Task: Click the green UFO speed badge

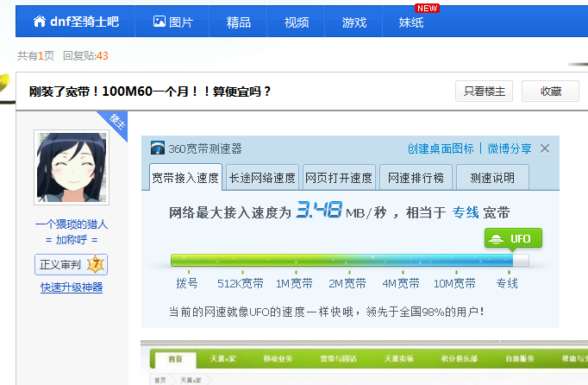Action: click(x=513, y=239)
